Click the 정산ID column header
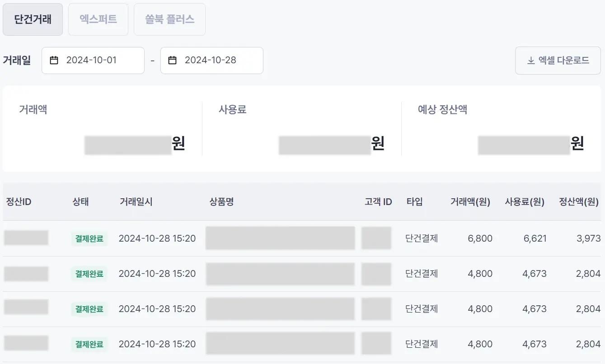605x364 pixels. pyautogui.click(x=19, y=202)
